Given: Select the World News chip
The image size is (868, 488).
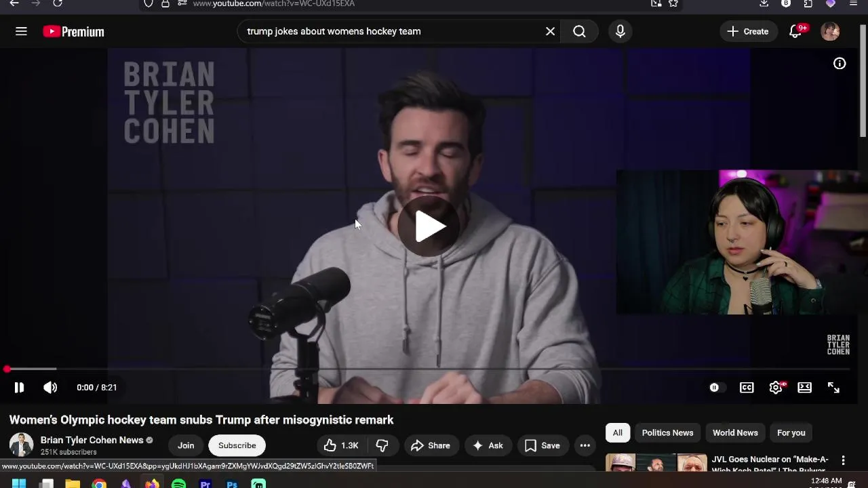Looking at the screenshot, I should click(x=735, y=432).
